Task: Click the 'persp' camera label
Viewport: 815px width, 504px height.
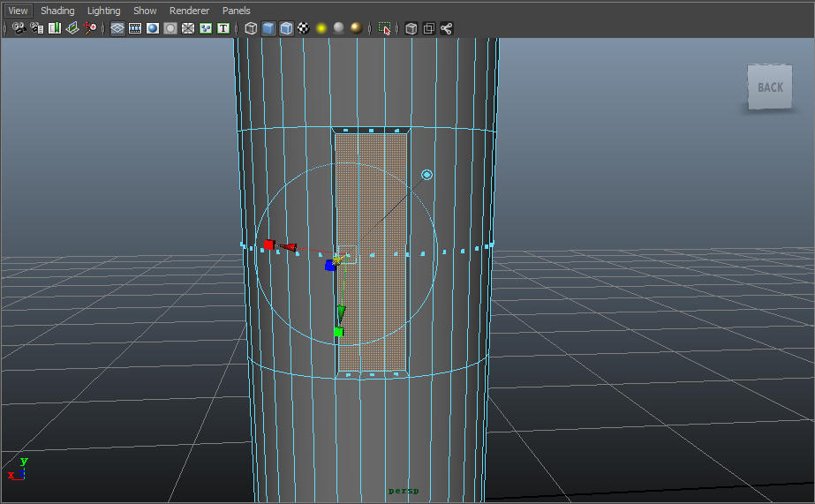Action: (x=404, y=491)
